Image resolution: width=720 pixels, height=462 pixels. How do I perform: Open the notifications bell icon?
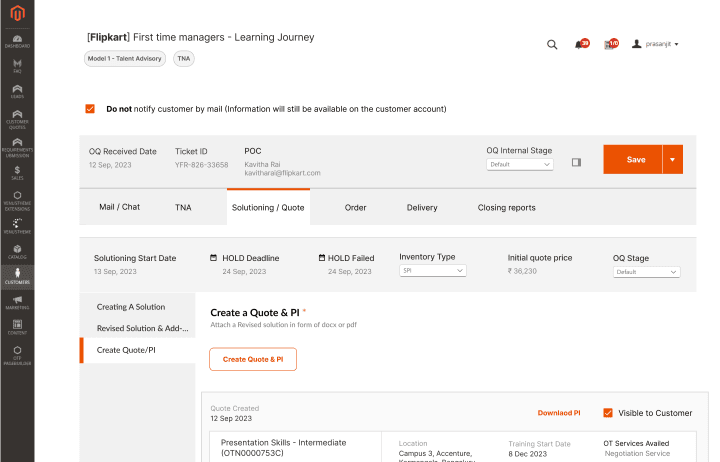[x=579, y=45]
